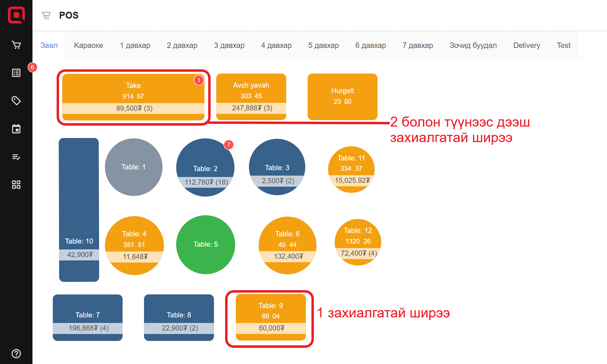Screen dimensions: 607x364
Task: Click the cart icon beside POS title
Action: [x=46, y=16]
